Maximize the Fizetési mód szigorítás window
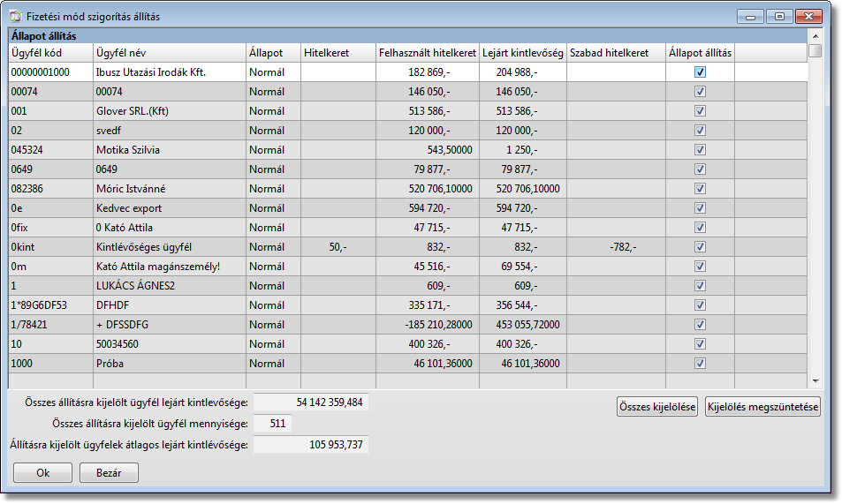 pos(779,17)
